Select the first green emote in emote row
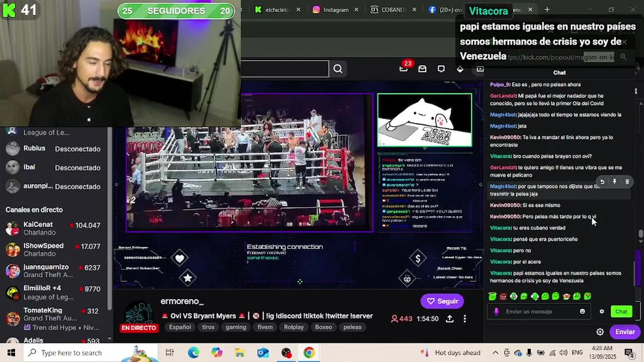644x362 pixels. tap(493, 296)
